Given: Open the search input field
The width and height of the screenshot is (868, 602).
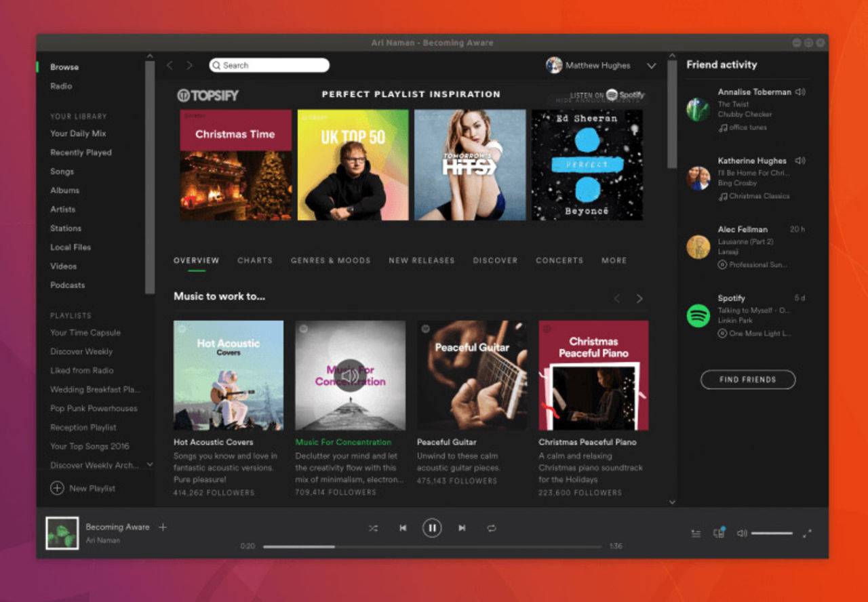Looking at the screenshot, I should (x=269, y=65).
